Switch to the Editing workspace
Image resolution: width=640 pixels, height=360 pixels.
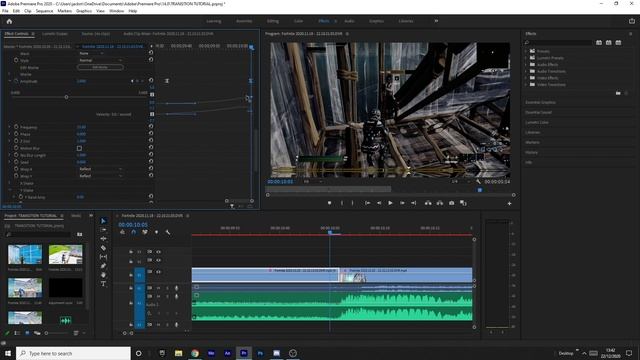(273, 21)
